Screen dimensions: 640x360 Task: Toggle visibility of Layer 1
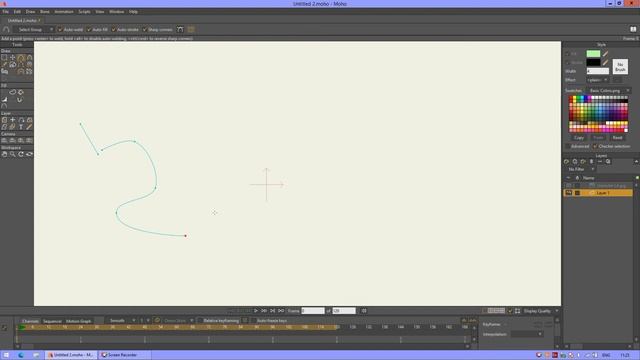point(569,193)
